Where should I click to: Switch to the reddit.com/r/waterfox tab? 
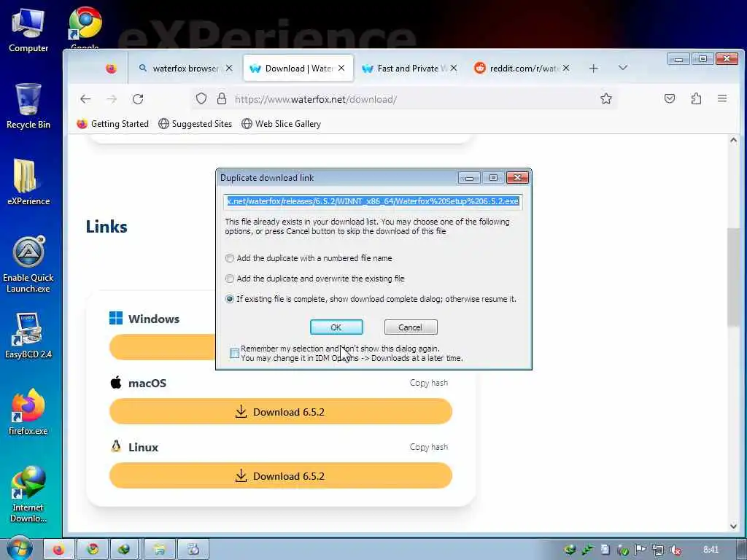(522, 68)
